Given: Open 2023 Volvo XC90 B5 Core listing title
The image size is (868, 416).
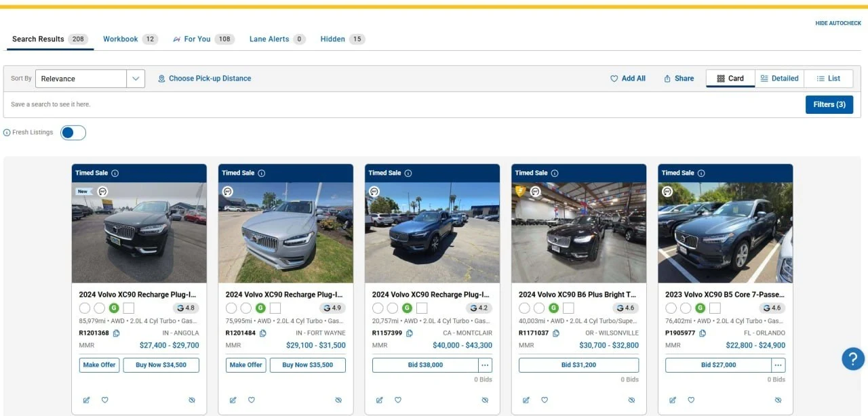Looking at the screenshot, I should pyautogui.click(x=724, y=295).
